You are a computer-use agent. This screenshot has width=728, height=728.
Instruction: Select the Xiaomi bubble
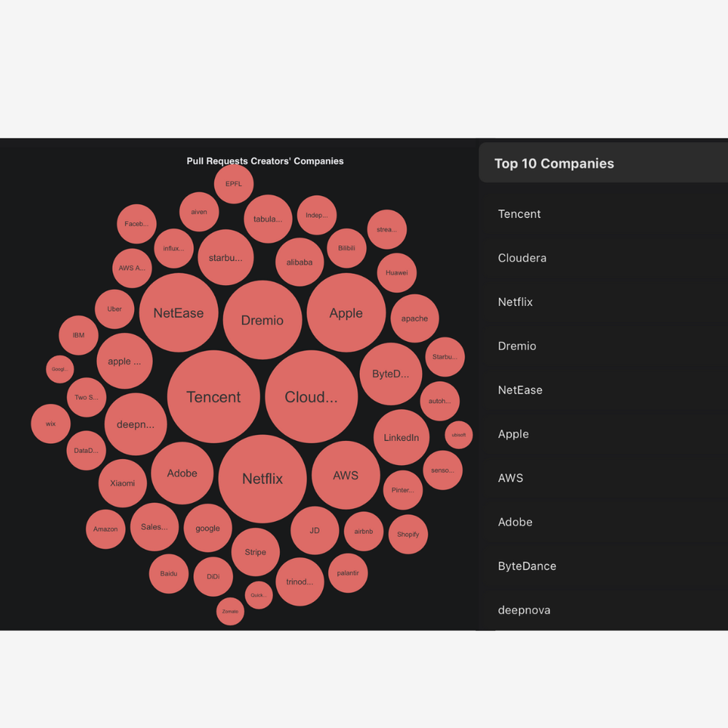[x=122, y=482]
